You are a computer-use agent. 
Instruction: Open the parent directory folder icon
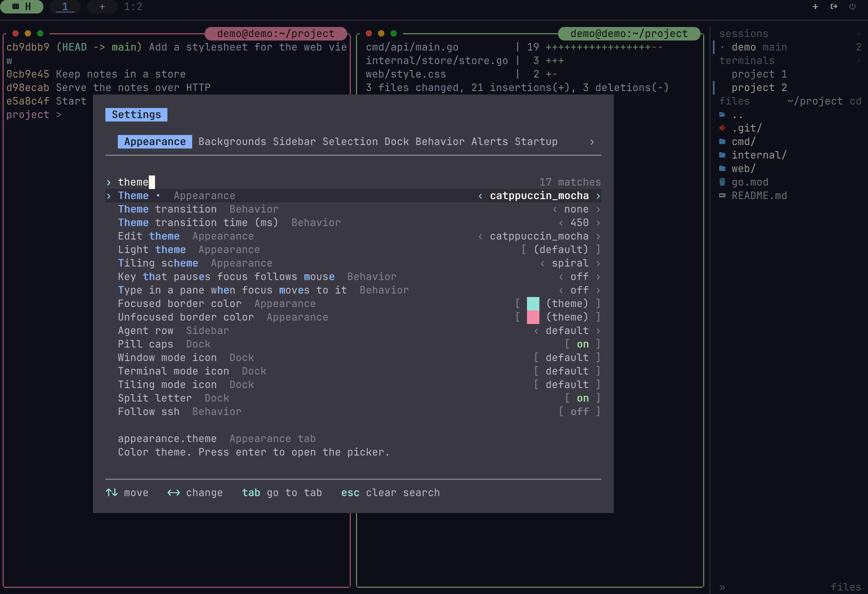pyautogui.click(x=722, y=115)
